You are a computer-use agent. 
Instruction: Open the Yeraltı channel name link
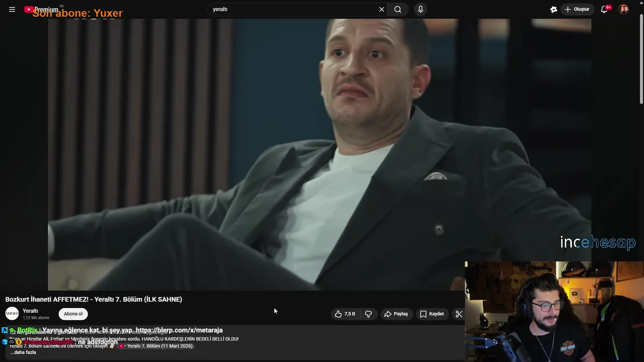click(30, 311)
